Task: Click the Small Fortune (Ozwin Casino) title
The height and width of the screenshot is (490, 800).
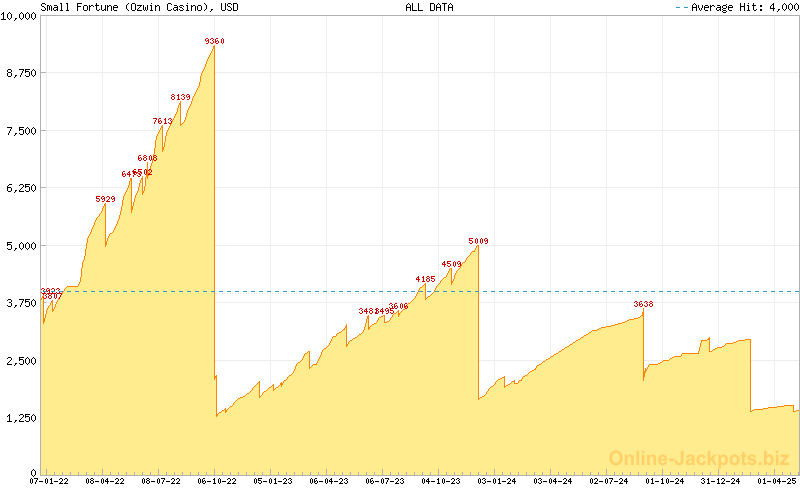Action: [125, 7]
